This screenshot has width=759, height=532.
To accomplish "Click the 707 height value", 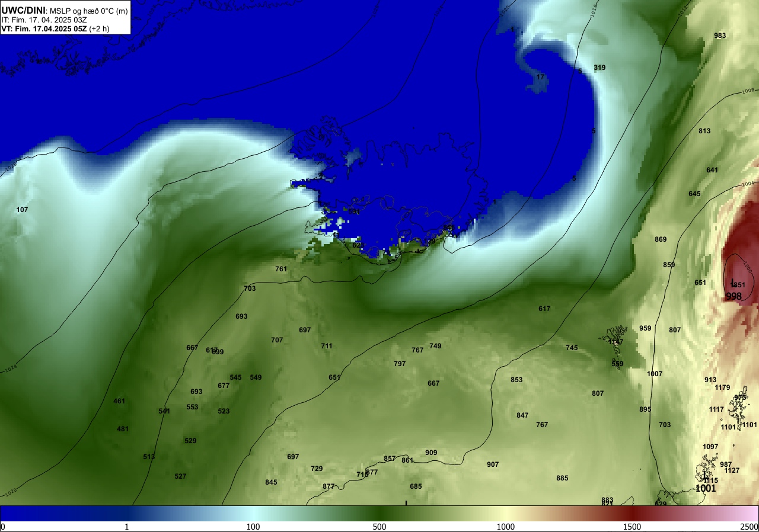I will [277, 340].
